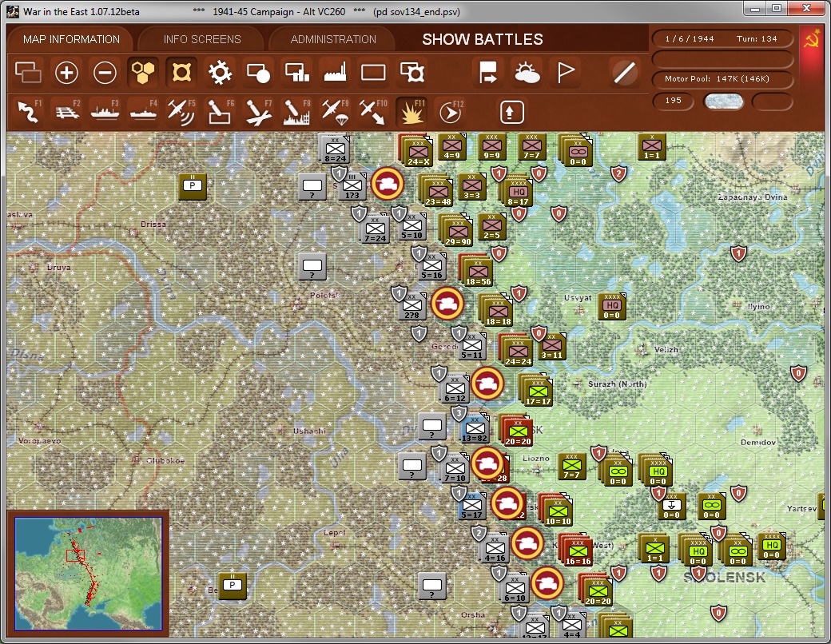Select F6 bomb unit mode icon
831x644 pixels.
coord(220,111)
